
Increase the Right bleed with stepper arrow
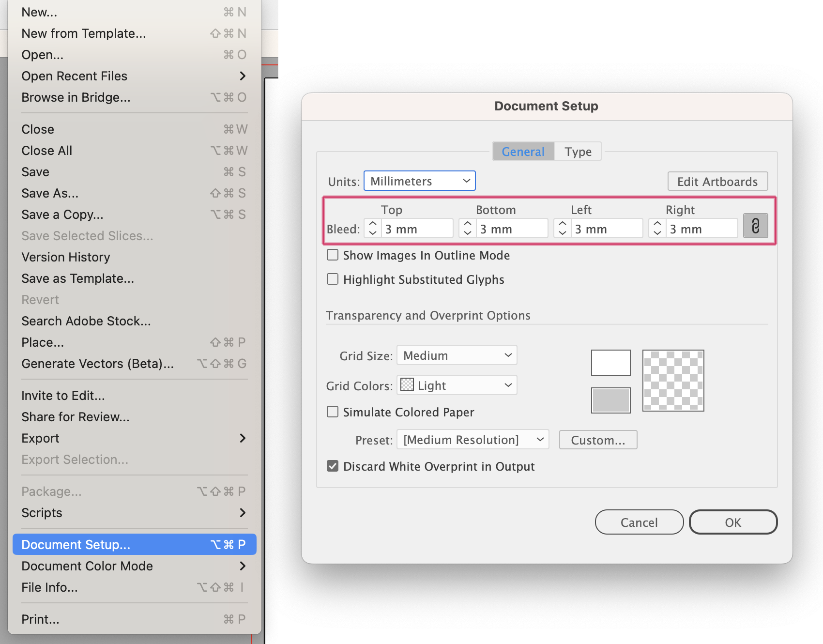point(657,223)
